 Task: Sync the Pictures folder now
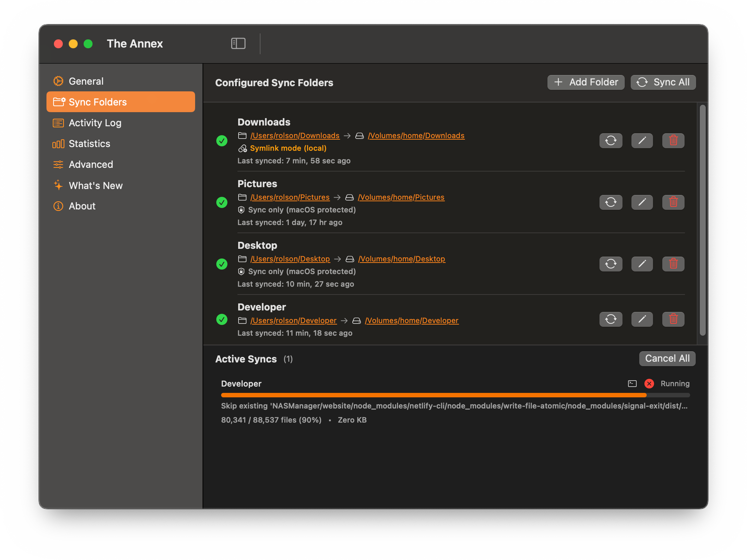click(x=611, y=202)
